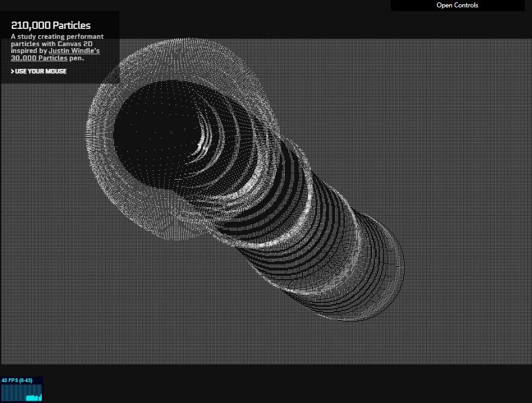Open Justin Windle's 30,000 Particles link
The height and width of the screenshot is (403, 532).
coord(55,54)
